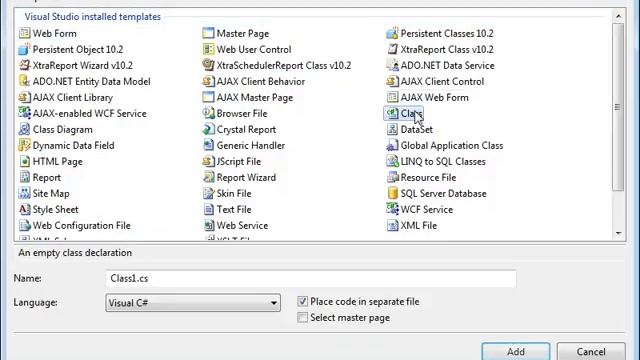Choose the Generic Handler icon
Viewport: 640px width, 360px height.
[208, 145]
